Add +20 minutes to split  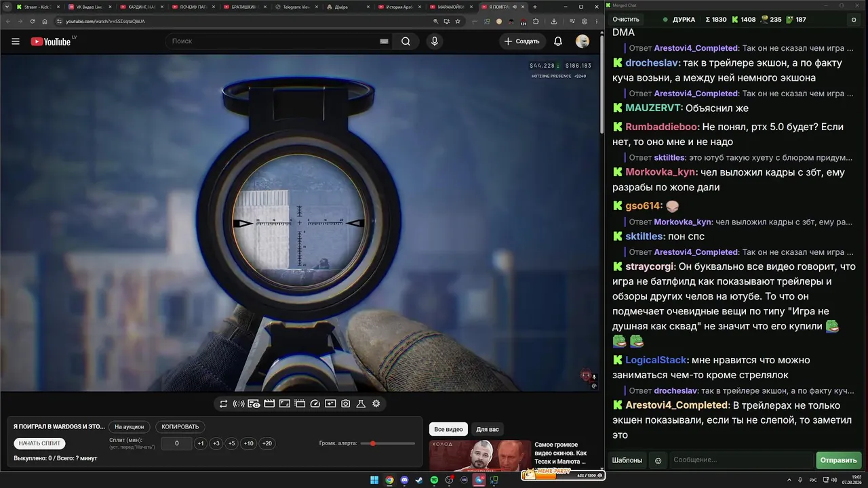pos(267,443)
